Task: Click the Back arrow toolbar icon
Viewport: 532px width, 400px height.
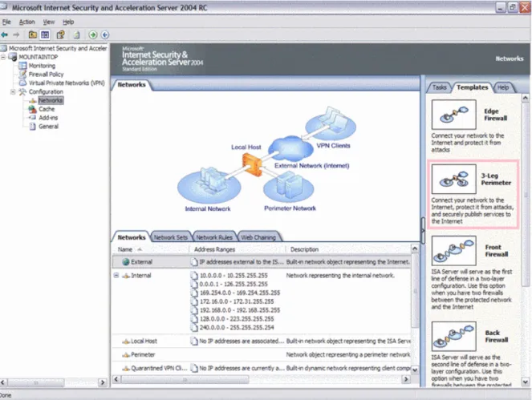Action: pyautogui.click(x=5, y=34)
